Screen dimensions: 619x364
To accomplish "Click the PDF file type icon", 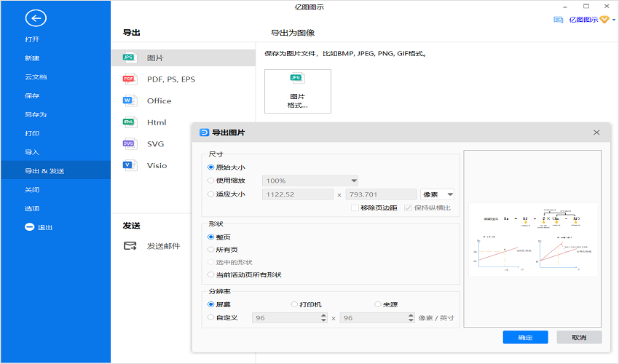I will tap(129, 79).
